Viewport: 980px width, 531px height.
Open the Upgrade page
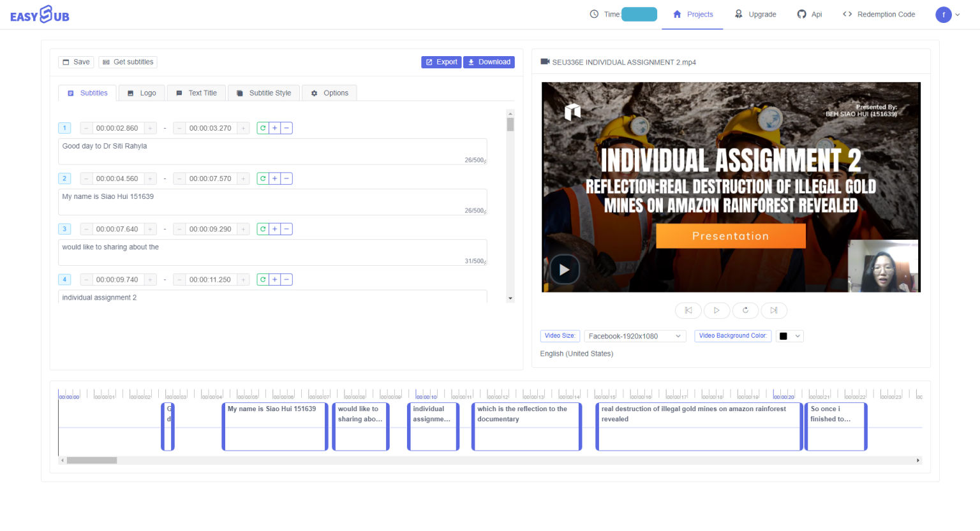[x=755, y=14]
